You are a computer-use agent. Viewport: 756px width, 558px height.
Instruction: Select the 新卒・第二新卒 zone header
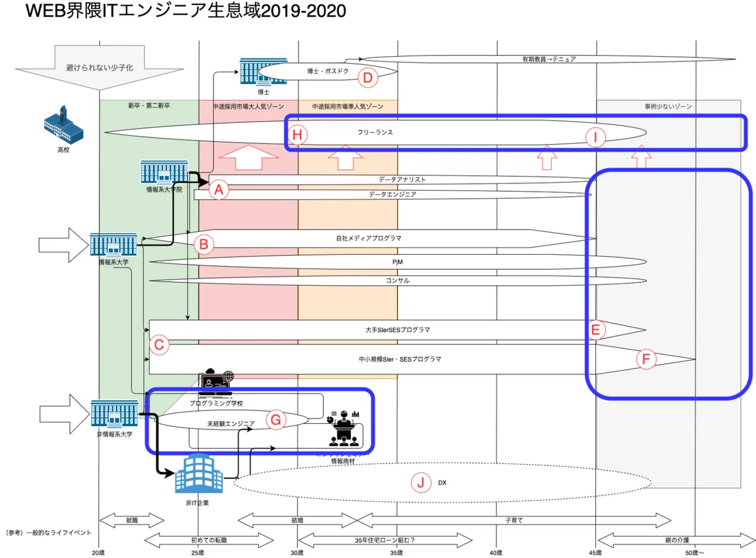pyautogui.click(x=149, y=107)
